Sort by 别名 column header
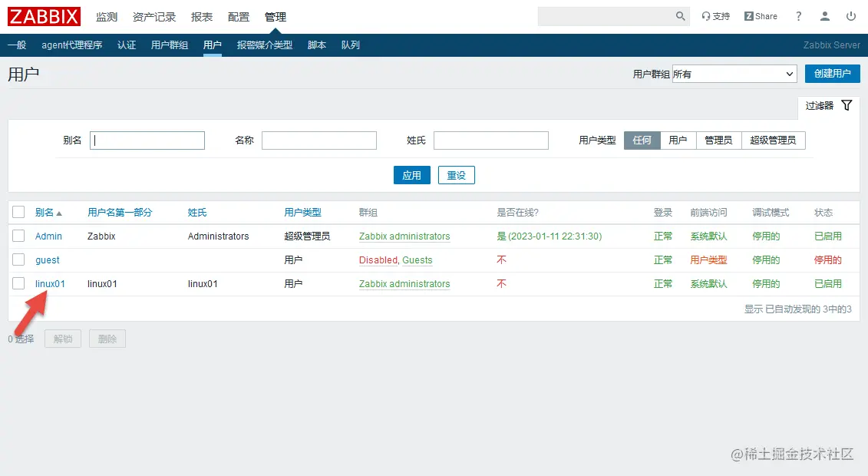The width and height of the screenshot is (868, 476). pos(48,213)
